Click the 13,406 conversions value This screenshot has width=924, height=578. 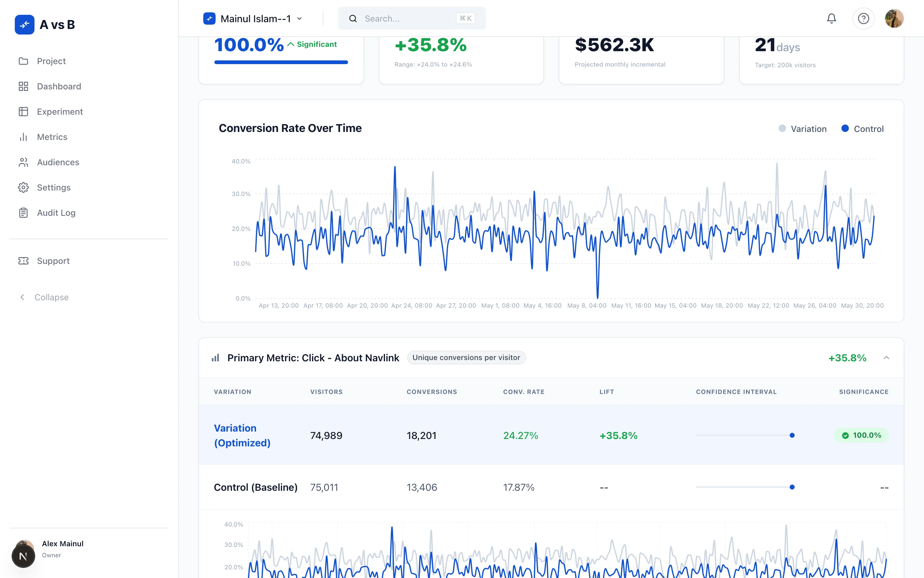coord(422,487)
